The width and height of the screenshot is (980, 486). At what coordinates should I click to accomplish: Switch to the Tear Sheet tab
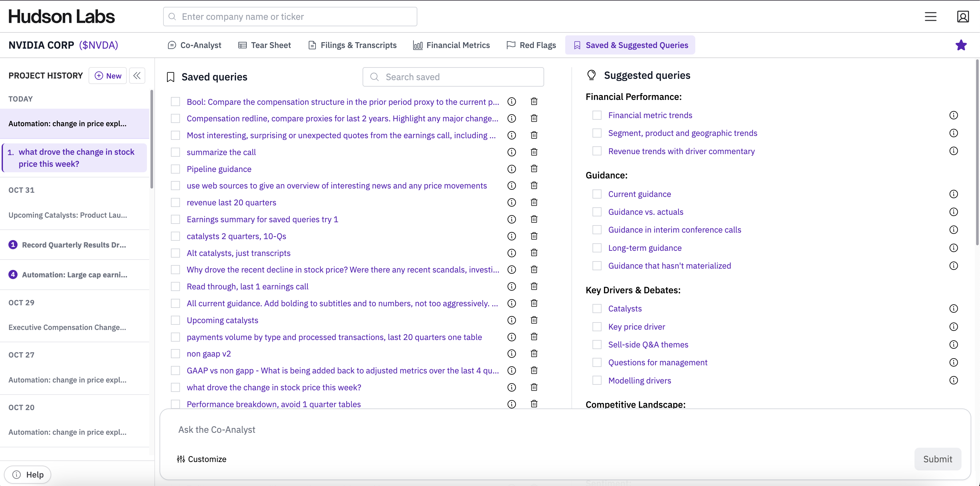pyautogui.click(x=264, y=45)
